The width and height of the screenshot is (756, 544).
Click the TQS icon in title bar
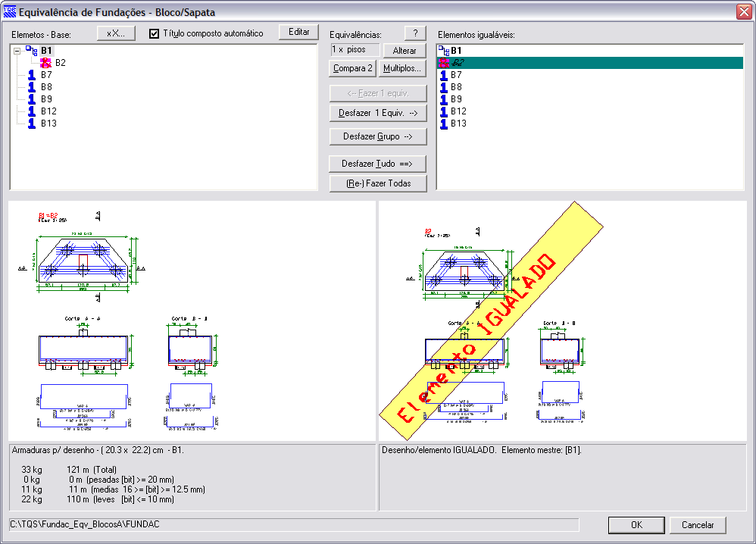[x=10, y=12]
